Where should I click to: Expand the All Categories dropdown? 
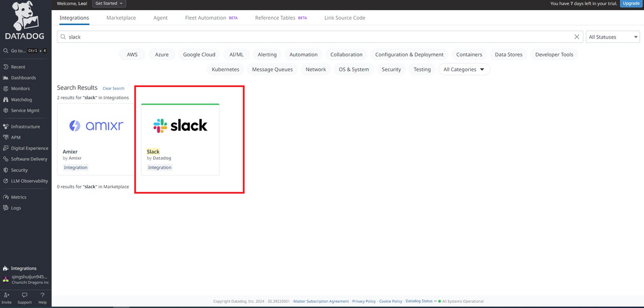click(464, 69)
